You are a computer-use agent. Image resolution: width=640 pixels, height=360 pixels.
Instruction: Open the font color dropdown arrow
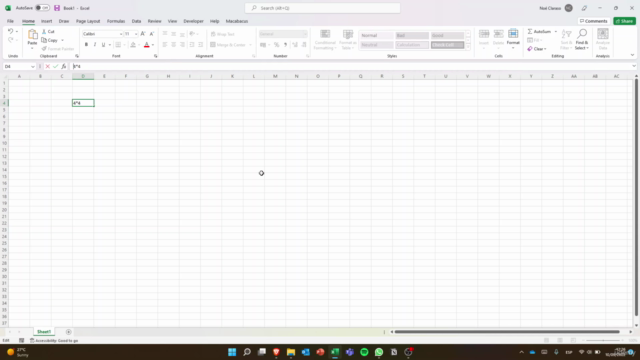pyautogui.click(x=153, y=44)
